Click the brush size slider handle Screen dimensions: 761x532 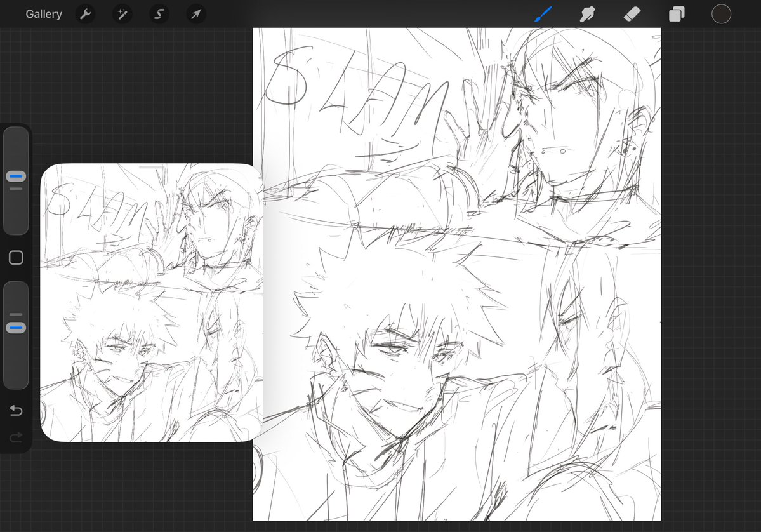coord(16,176)
